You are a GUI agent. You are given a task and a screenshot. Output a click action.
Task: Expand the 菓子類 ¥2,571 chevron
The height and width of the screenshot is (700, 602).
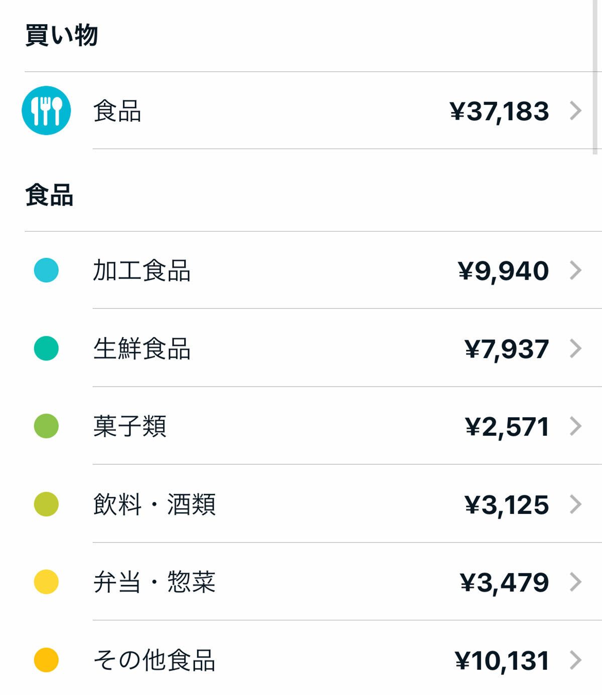576,427
